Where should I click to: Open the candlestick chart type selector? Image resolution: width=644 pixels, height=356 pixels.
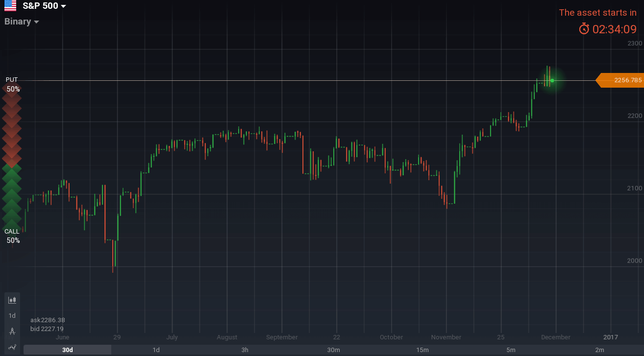[x=12, y=300]
